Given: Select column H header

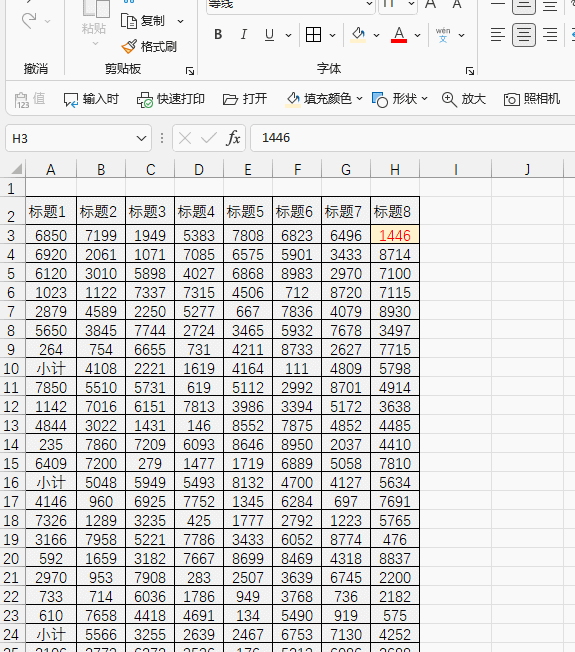Looking at the screenshot, I should tap(395, 169).
